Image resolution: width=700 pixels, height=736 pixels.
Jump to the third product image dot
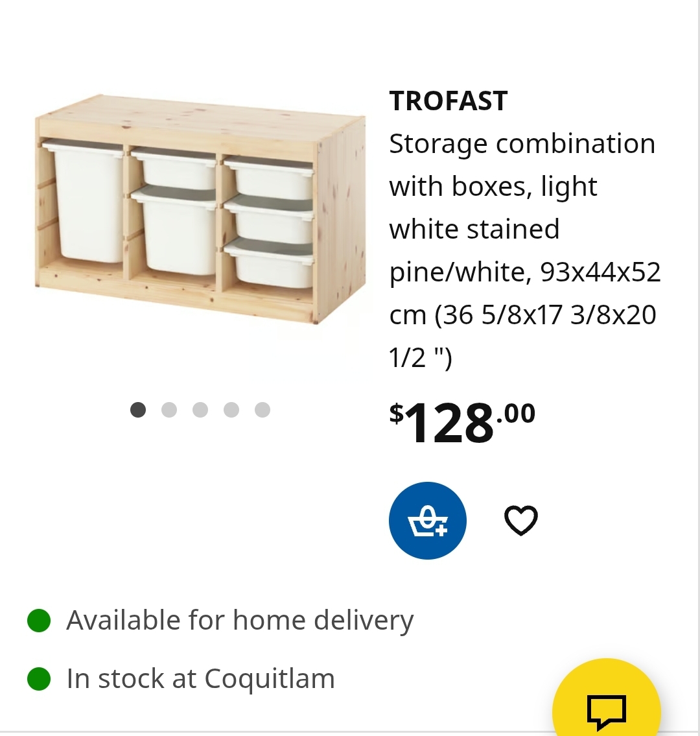pos(200,410)
